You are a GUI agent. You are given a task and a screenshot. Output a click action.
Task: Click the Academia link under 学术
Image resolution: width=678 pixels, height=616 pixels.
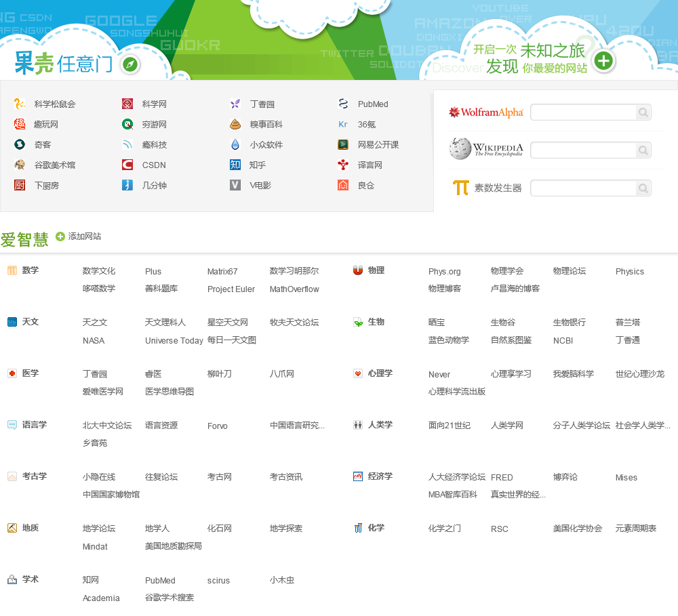[101, 598]
